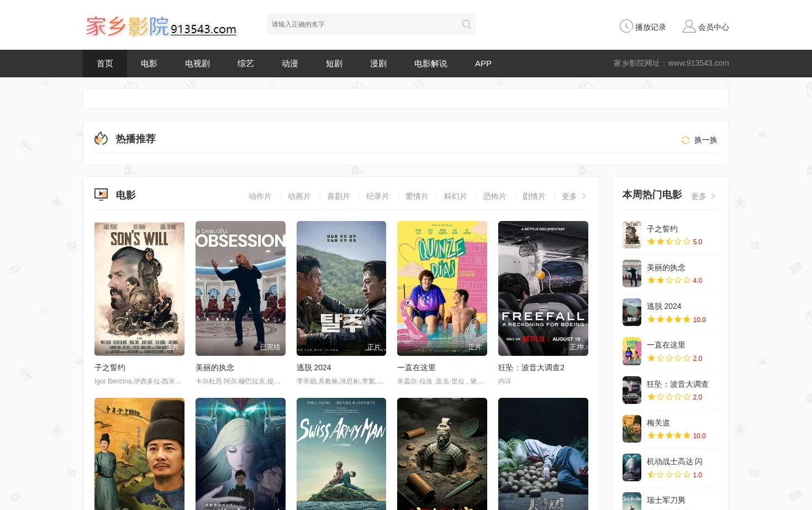Switch to 短剧 nav item
Screen dimensions: 812x510
pyautogui.click(x=334, y=64)
